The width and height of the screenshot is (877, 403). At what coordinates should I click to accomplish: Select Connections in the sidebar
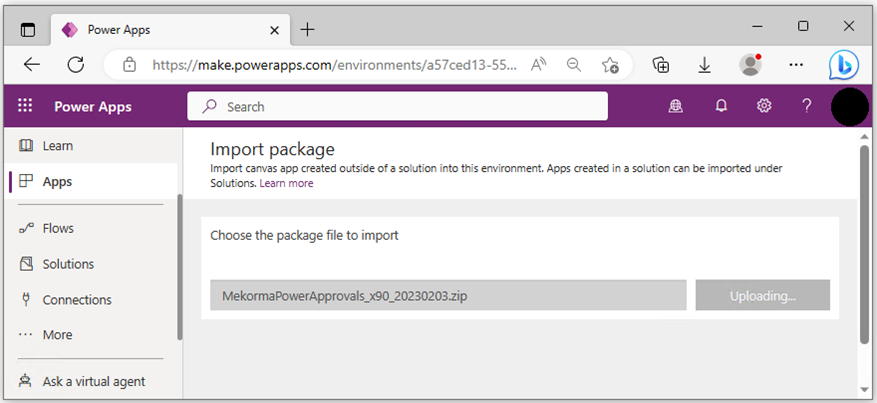coord(76,300)
